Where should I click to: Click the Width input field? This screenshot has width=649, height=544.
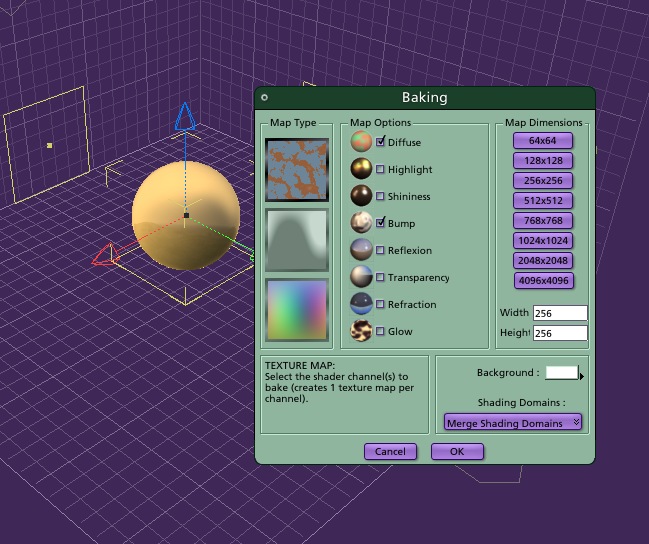560,313
